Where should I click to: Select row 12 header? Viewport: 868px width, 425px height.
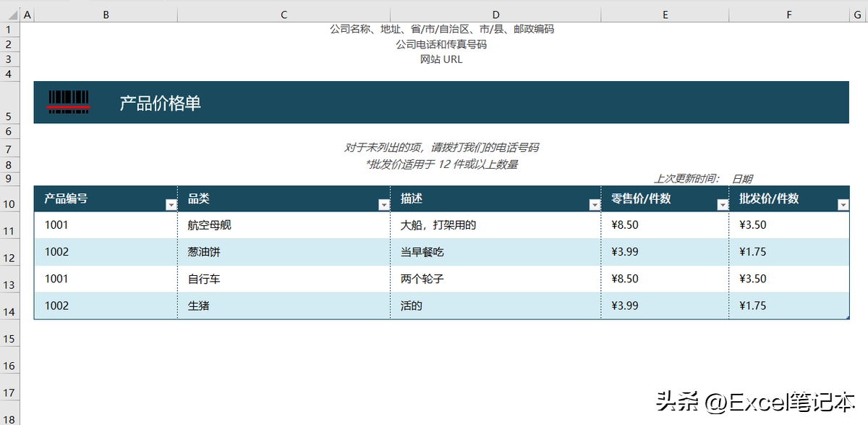[9, 252]
